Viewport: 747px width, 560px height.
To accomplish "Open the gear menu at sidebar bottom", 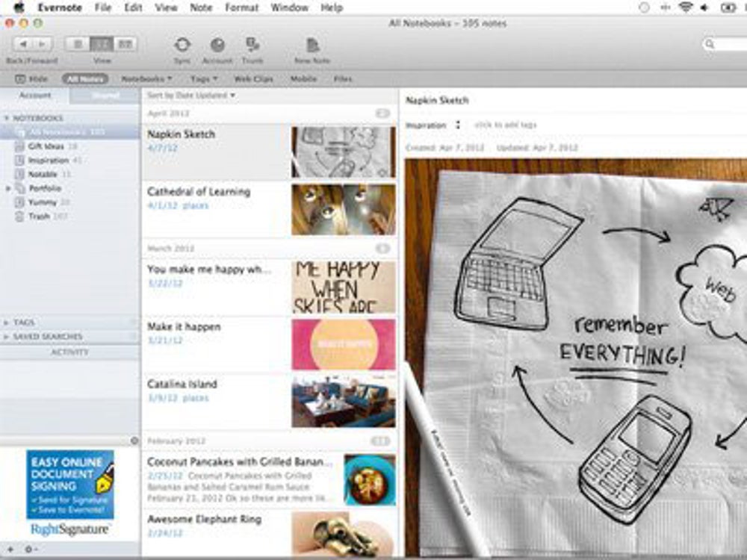I will point(30,550).
